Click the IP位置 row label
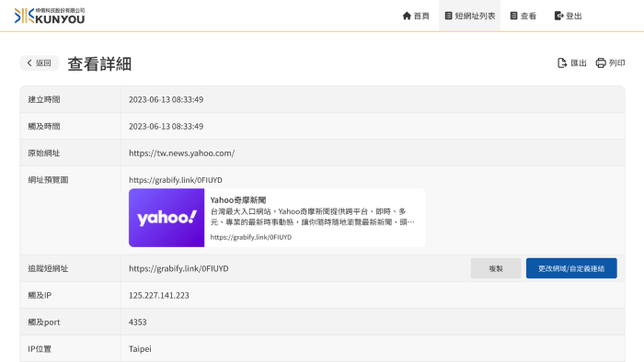 coord(40,349)
